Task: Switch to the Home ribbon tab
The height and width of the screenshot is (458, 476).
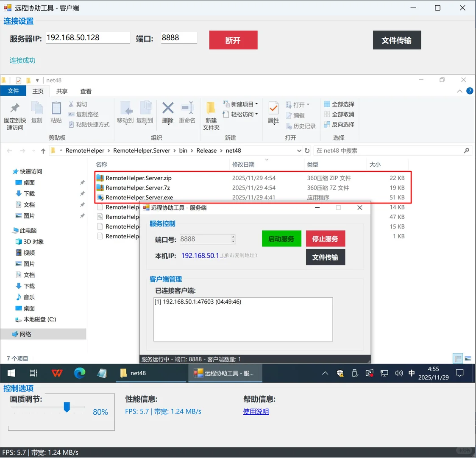Action: (38, 91)
